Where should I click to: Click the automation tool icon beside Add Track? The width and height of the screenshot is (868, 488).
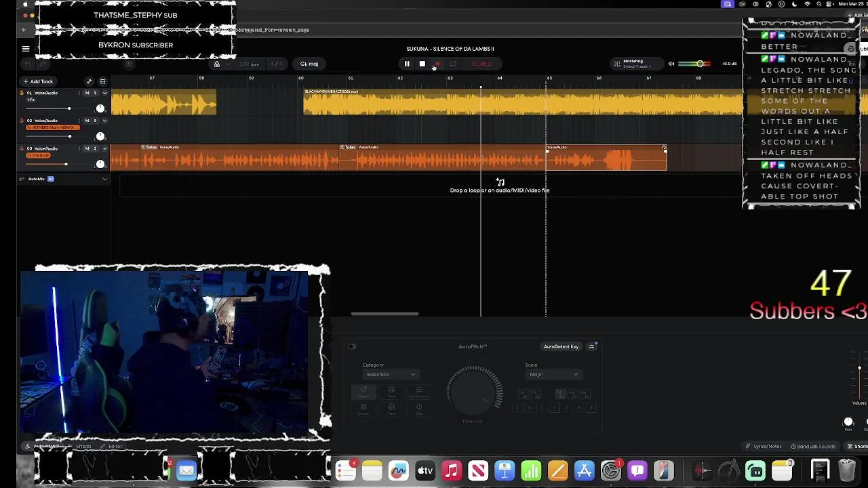[89, 81]
